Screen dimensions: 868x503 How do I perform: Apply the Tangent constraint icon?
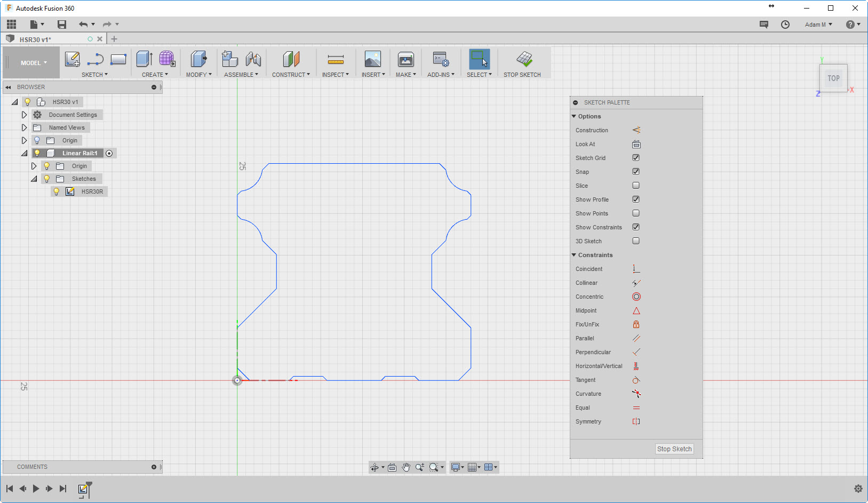[x=636, y=380]
